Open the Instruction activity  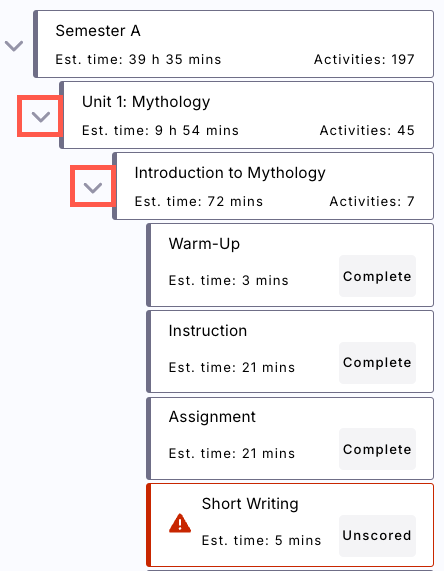click(290, 351)
